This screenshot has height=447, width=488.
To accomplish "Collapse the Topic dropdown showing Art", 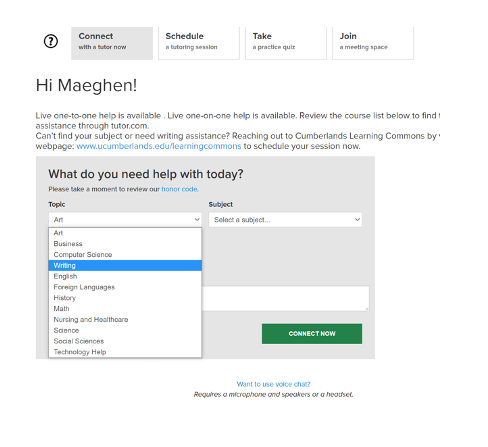I will (x=125, y=220).
